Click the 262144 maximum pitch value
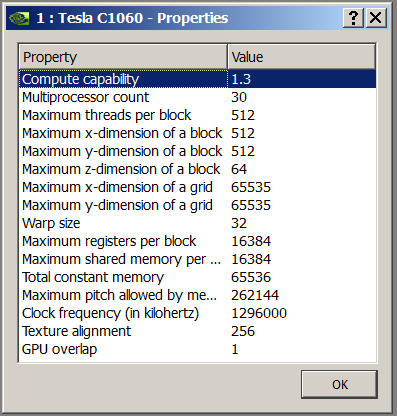 (255, 295)
